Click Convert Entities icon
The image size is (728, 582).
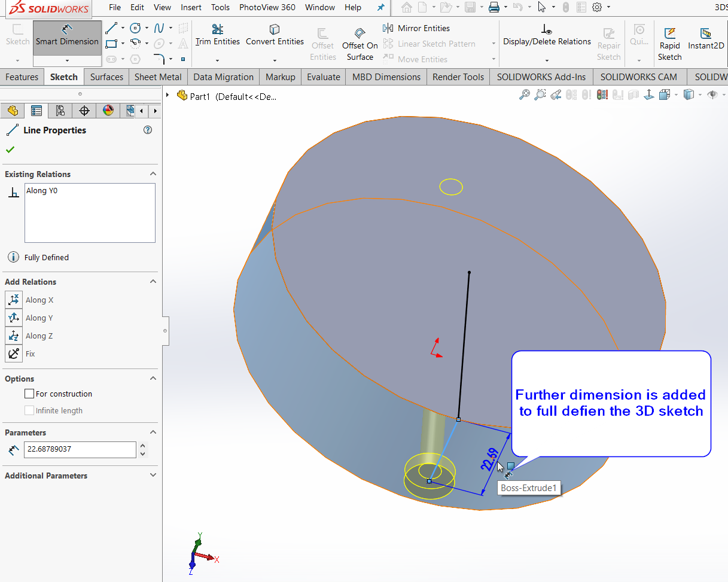pos(275,30)
